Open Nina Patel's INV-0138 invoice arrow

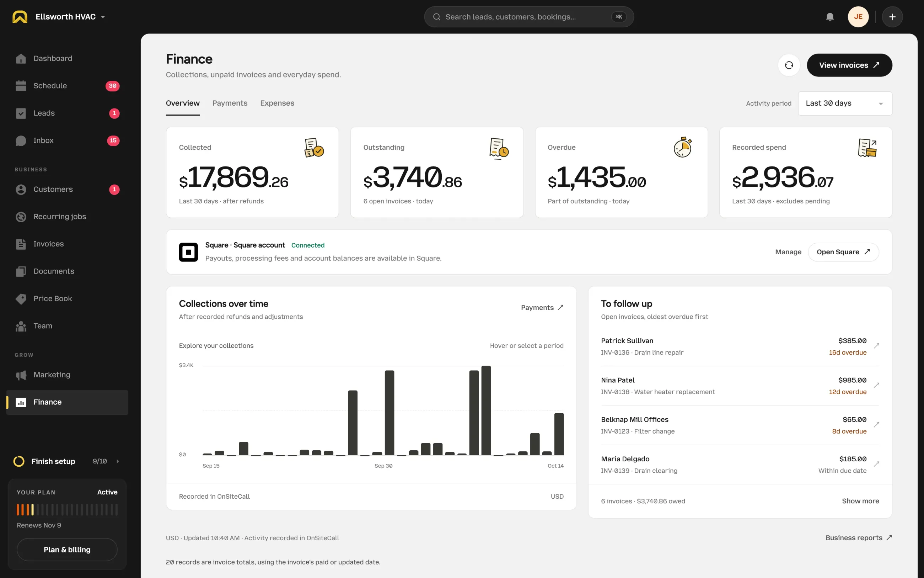pos(877,385)
